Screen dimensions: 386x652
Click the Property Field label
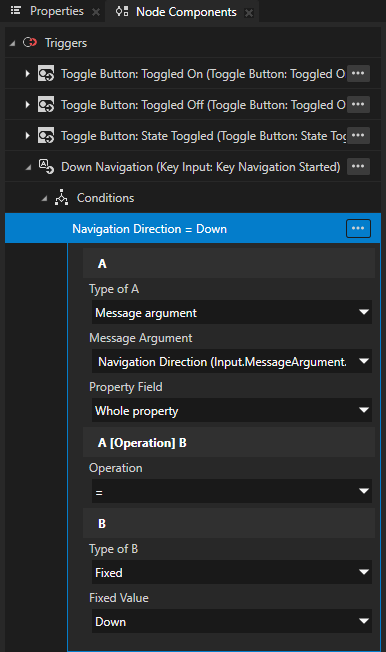(x=126, y=387)
